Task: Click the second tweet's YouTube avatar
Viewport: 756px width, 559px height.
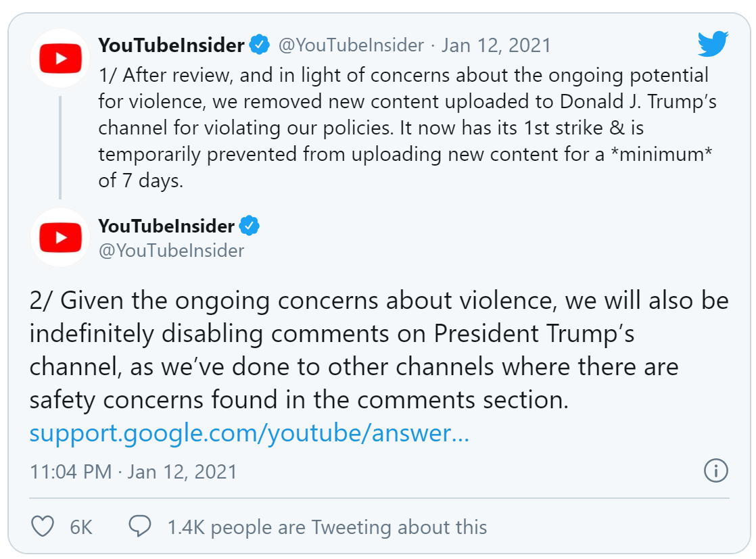Action: coord(60,237)
